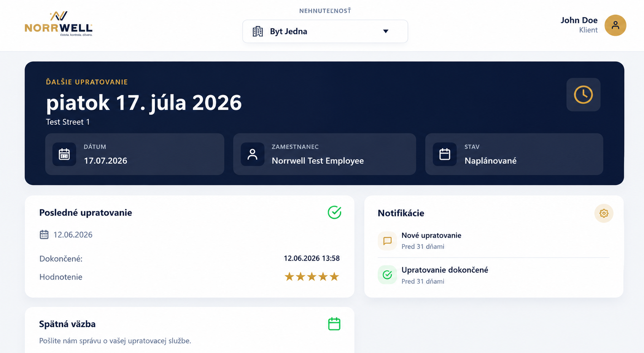Click the calendar icon beside Stav
Viewport: 644px width, 353px height.
point(445,154)
